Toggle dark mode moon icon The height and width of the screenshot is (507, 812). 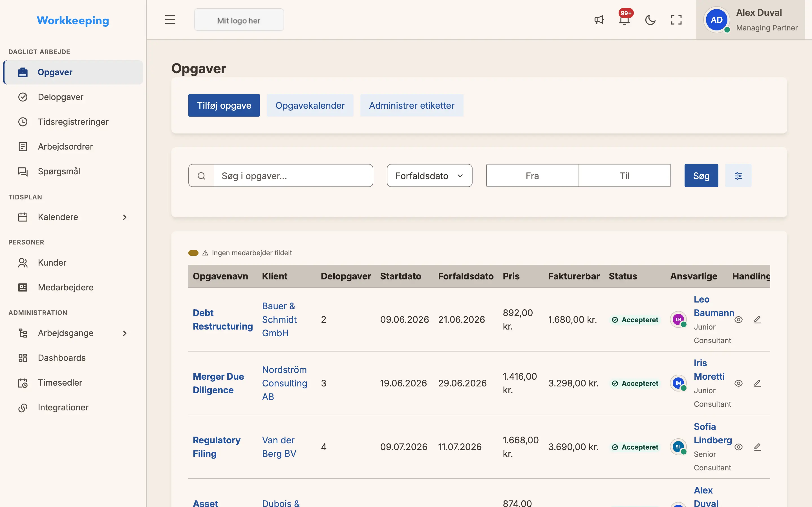coord(650,20)
